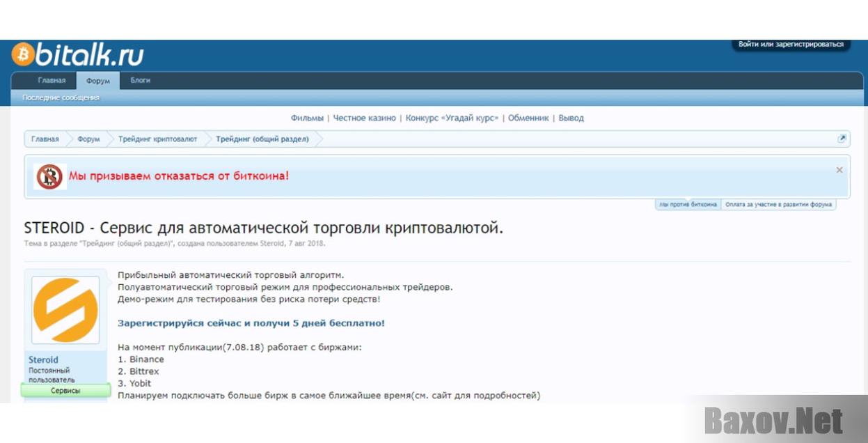Open the 'Мы призываем отказаться от биткоина' notice
The height and width of the screenshot is (443, 868).
coord(178,176)
